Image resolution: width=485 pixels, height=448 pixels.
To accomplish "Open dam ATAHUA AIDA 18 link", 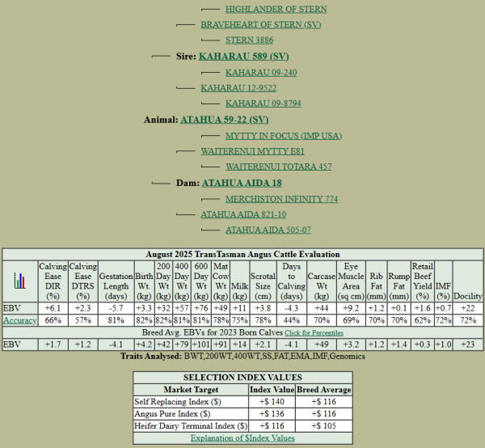I will tap(242, 183).
